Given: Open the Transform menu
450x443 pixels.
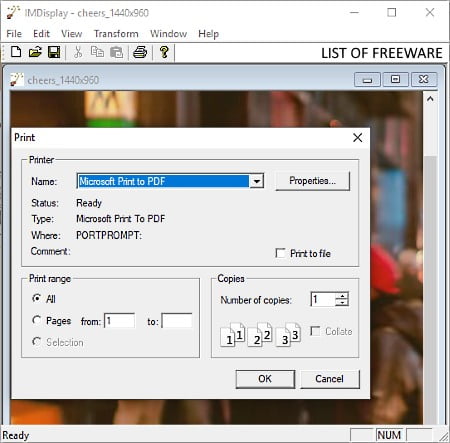Looking at the screenshot, I should [x=116, y=34].
